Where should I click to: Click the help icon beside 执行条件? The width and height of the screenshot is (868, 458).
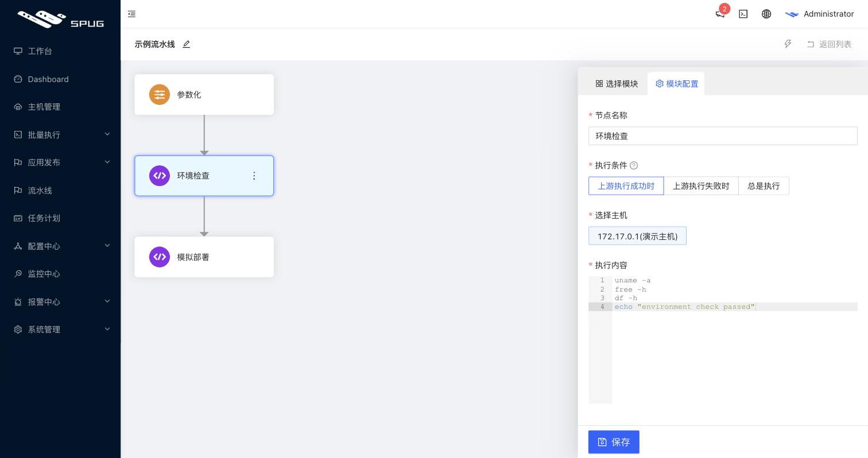tap(634, 165)
